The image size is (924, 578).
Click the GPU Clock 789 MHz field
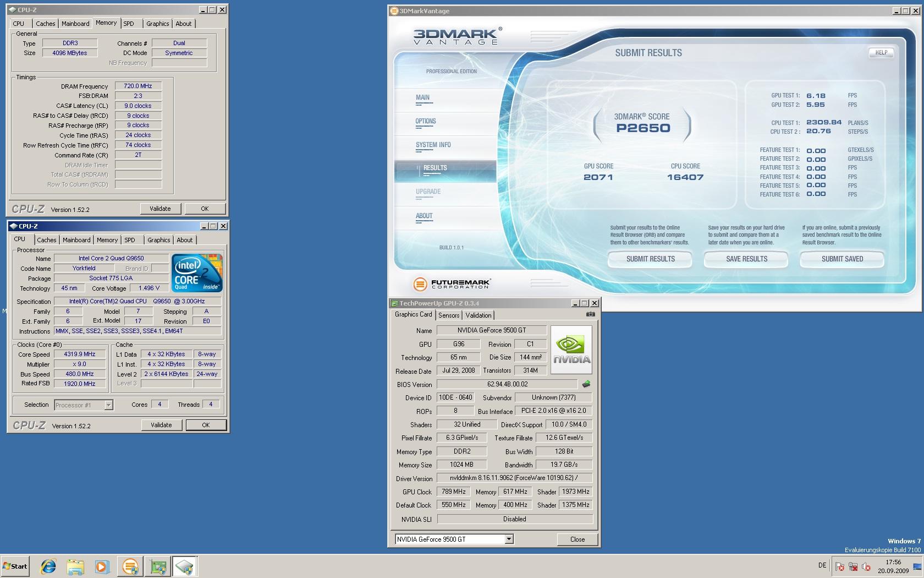tap(453, 492)
